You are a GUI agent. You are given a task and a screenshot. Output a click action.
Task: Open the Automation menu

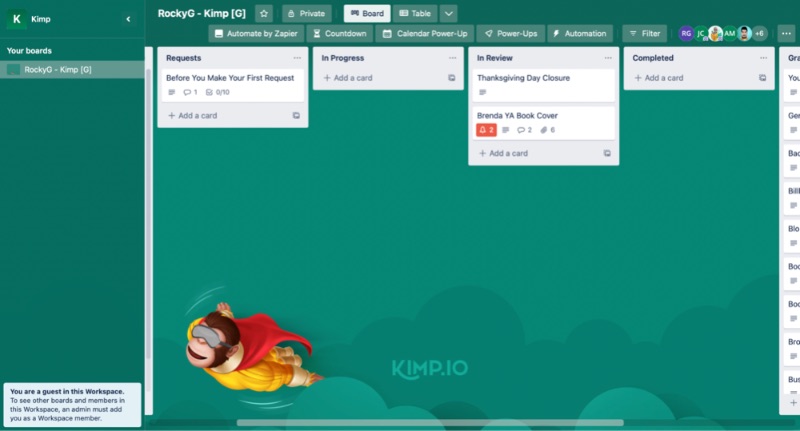pos(580,34)
